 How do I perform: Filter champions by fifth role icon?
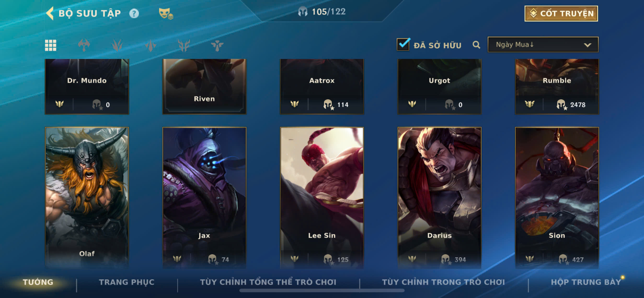coord(217,45)
